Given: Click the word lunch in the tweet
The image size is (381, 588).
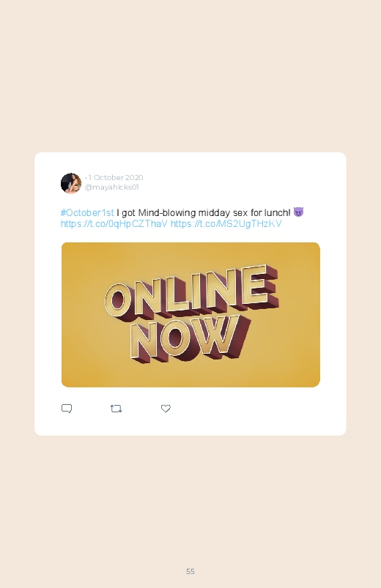Looking at the screenshot, I should click(x=276, y=212).
